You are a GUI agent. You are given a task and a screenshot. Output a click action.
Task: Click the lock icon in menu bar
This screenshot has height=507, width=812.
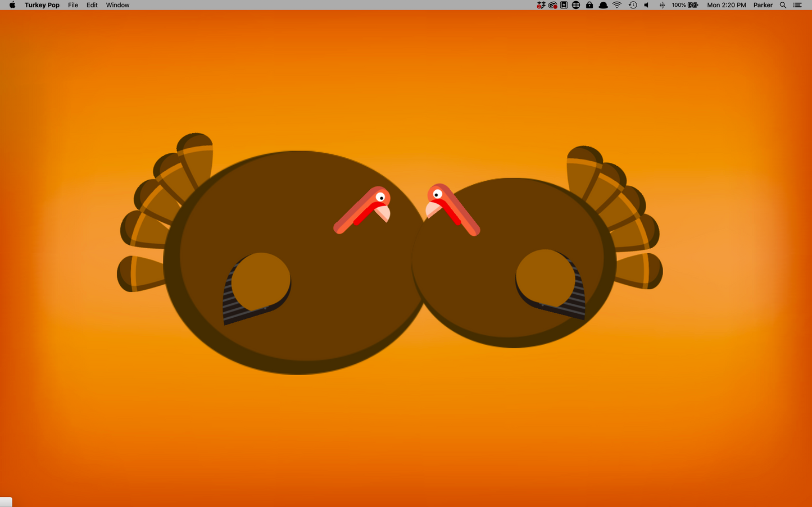click(x=589, y=5)
